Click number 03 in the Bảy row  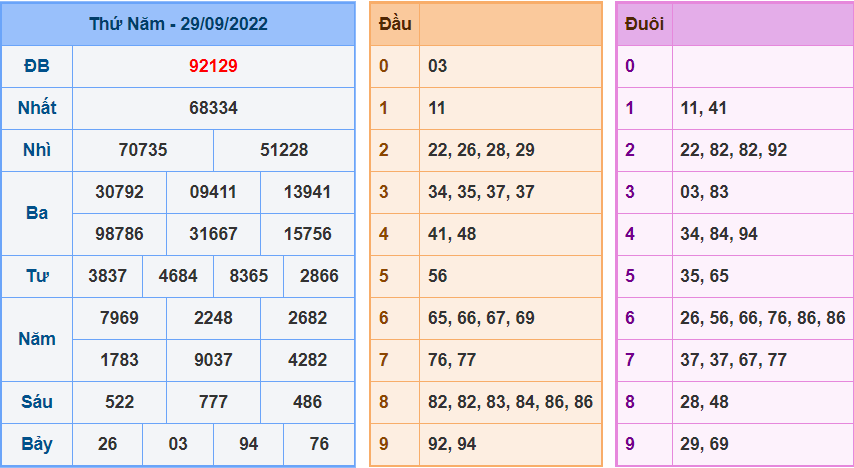point(178,444)
